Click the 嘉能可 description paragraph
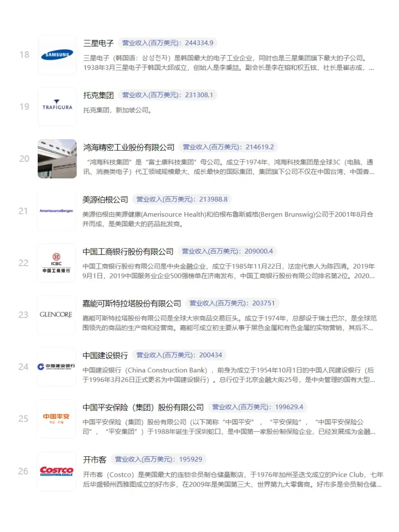Viewport: 399px width, 532px height. point(229,323)
